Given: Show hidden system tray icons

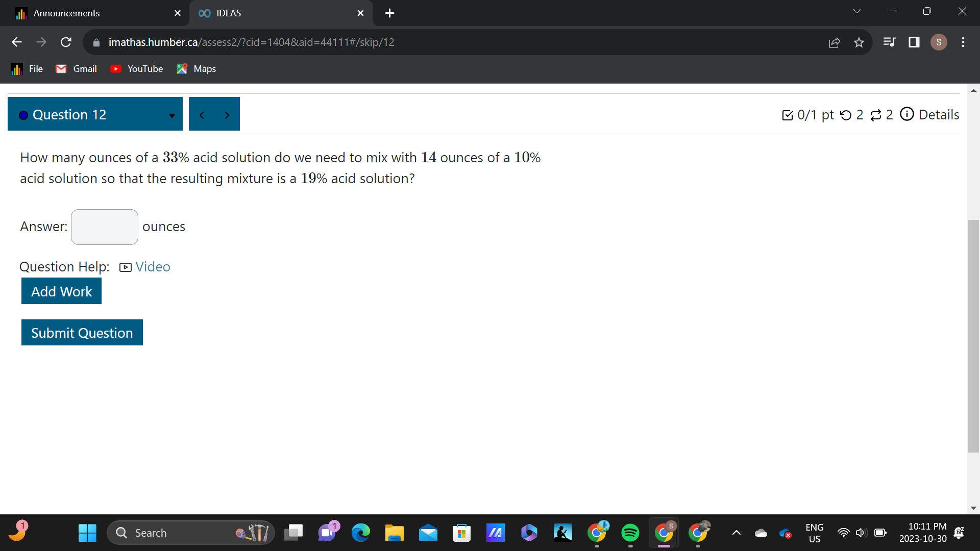Looking at the screenshot, I should pos(736,533).
